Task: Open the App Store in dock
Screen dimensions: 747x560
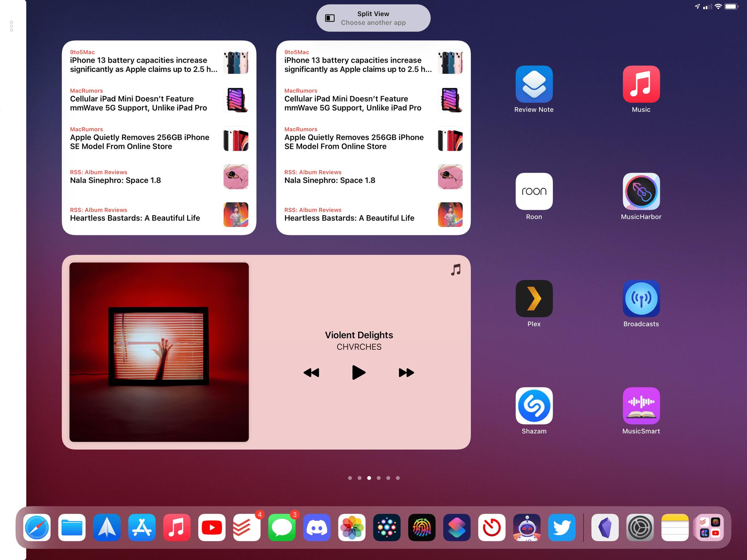Action: click(x=142, y=528)
